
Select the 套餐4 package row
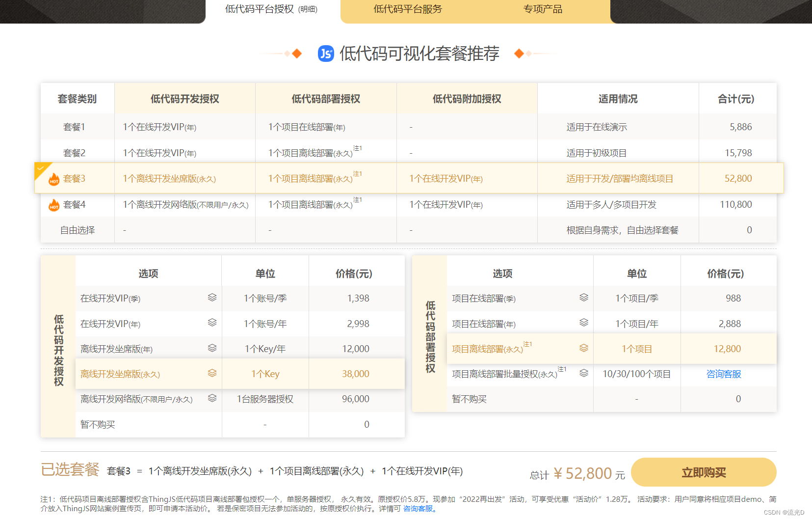[409, 204]
